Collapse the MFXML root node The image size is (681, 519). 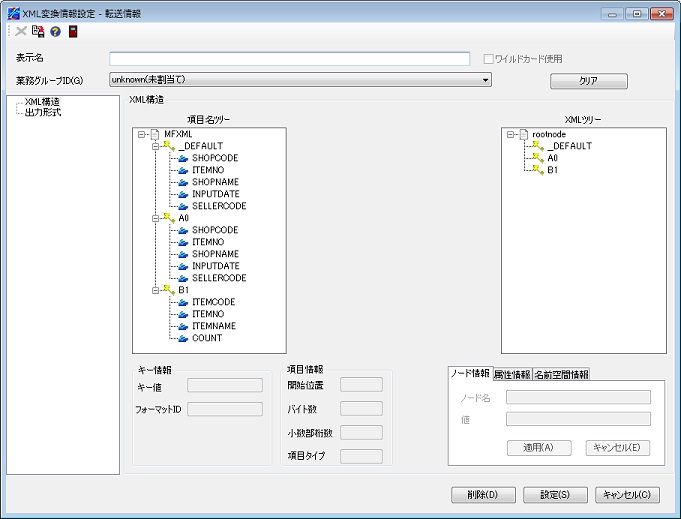(142, 134)
